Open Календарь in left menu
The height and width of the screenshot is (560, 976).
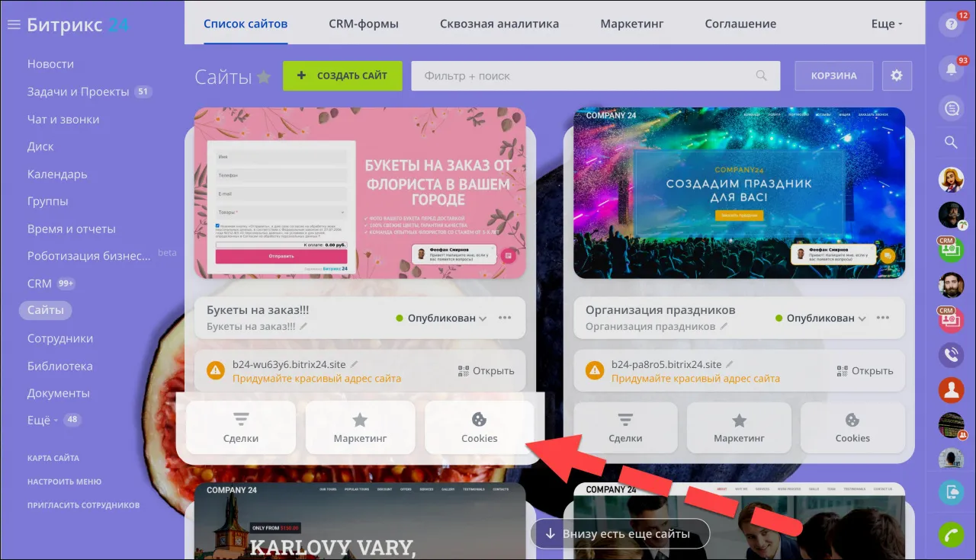[57, 174]
